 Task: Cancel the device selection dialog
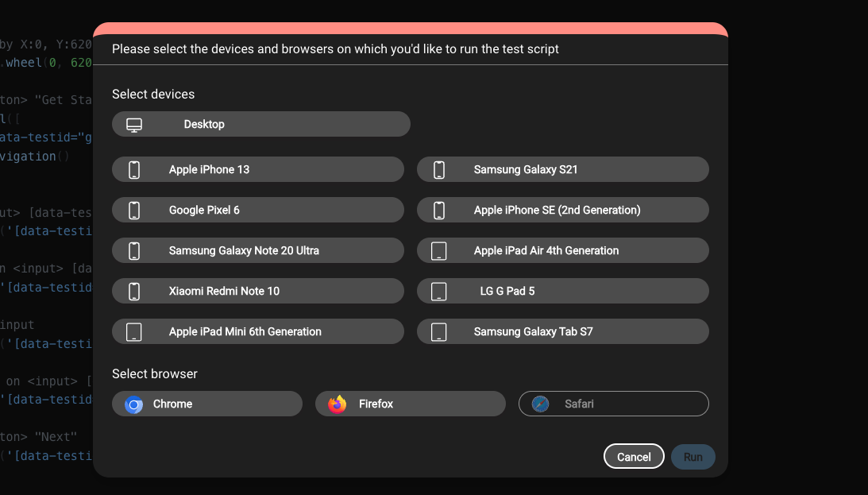tap(634, 456)
